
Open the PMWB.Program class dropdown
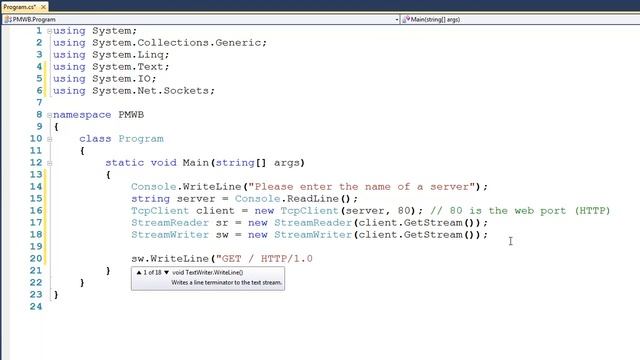click(x=397, y=19)
